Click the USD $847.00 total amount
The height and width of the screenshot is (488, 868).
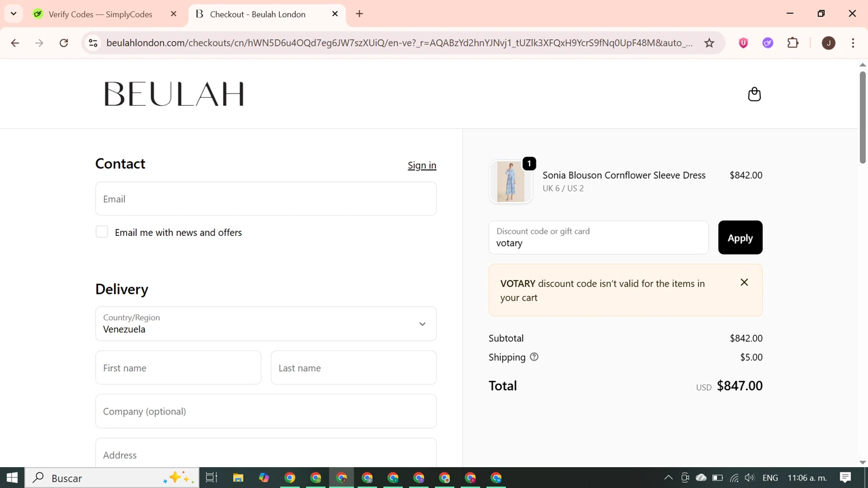729,386
